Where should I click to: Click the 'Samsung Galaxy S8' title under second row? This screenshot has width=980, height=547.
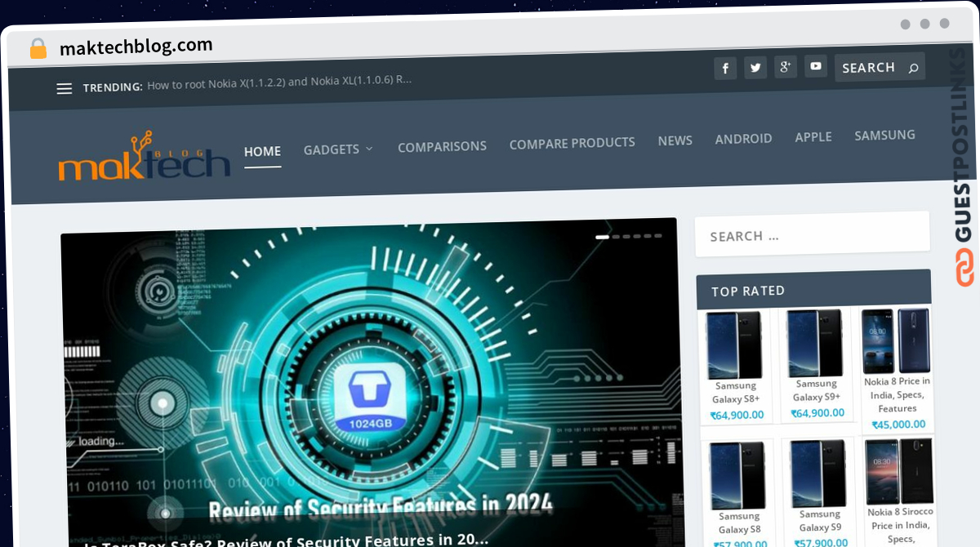click(x=738, y=523)
